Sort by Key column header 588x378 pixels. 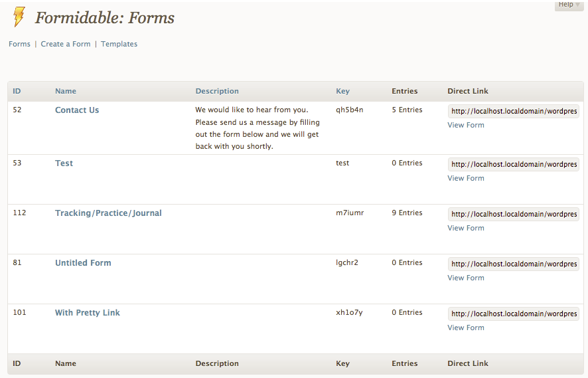(342, 91)
